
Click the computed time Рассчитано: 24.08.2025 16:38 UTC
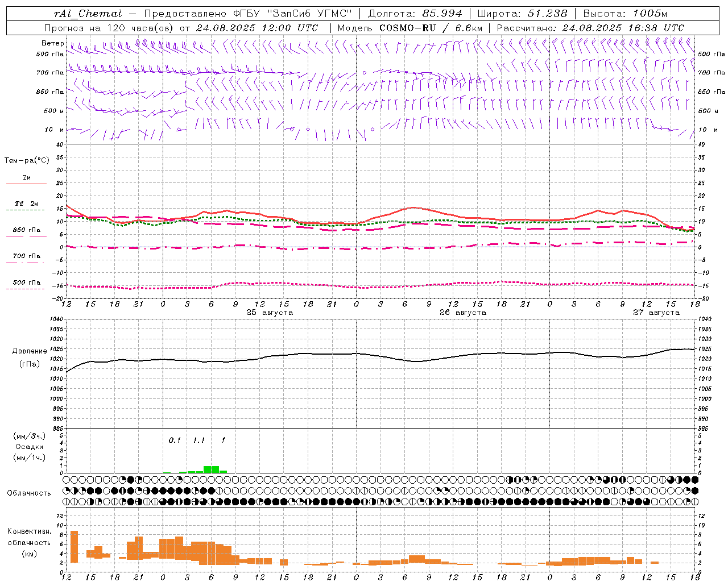[x=590, y=28]
